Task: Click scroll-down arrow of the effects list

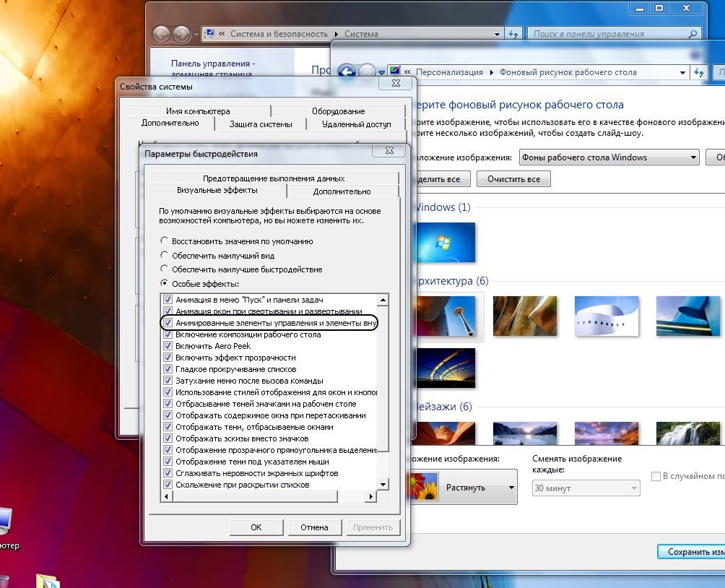Action: (x=383, y=484)
